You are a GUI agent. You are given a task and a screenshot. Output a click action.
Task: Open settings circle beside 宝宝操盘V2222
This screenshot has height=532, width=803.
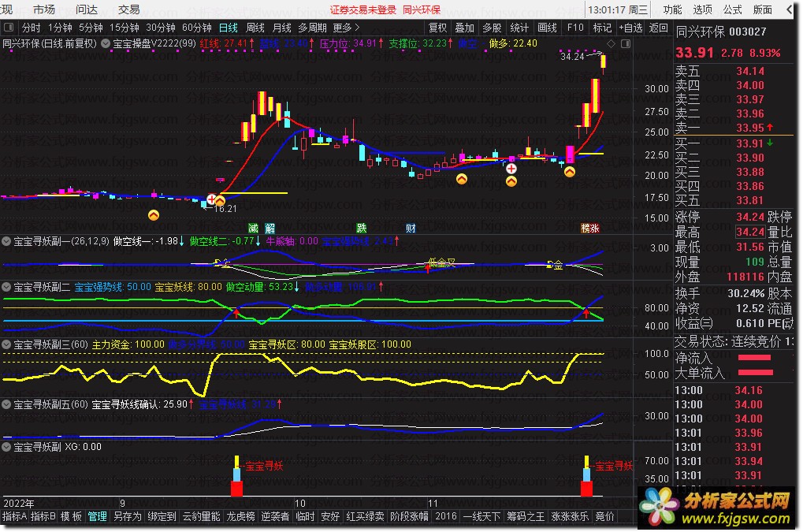coord(106,43)
